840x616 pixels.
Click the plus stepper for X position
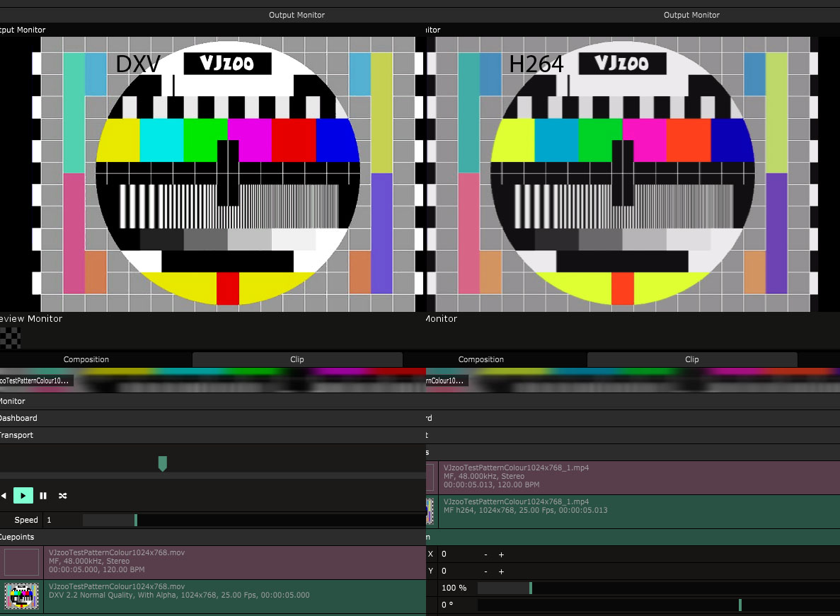pos(501,554)
